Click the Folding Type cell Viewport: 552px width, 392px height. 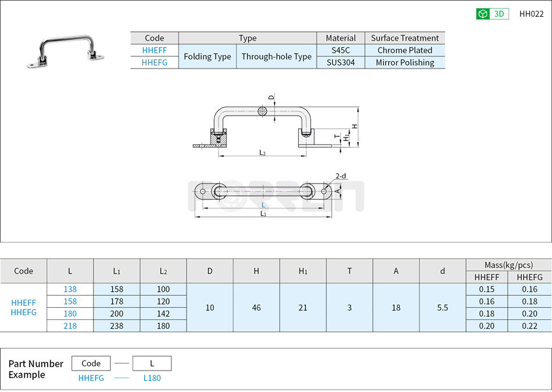click(207, 56)
